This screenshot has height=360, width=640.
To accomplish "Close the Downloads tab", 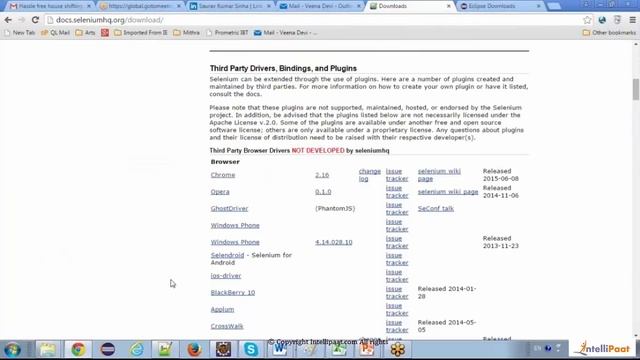I will tap(449, 6).
